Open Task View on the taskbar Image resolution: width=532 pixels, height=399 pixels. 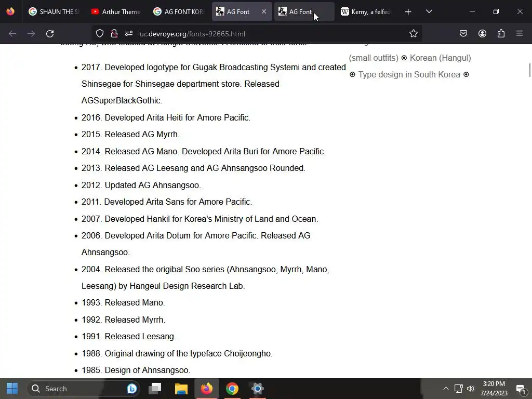tap(155, 389)
